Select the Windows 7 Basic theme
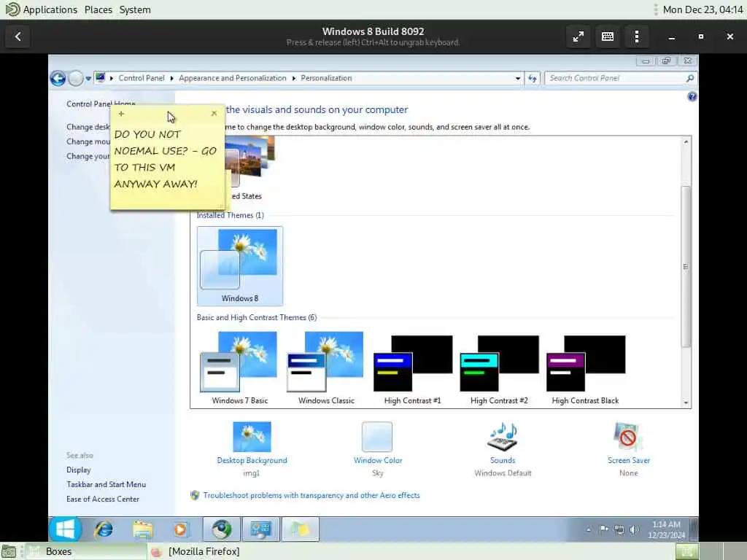 coord(239,368)
